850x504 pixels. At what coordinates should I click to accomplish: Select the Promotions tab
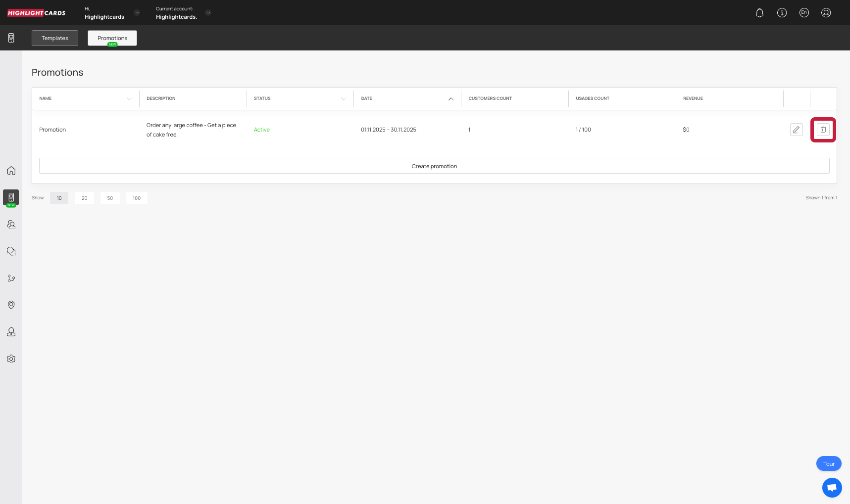click(112, 38)
